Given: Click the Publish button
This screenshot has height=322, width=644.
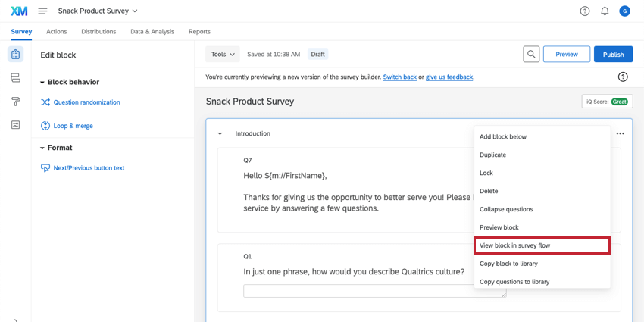Looking at the screenshot, I should coord(613,55).
